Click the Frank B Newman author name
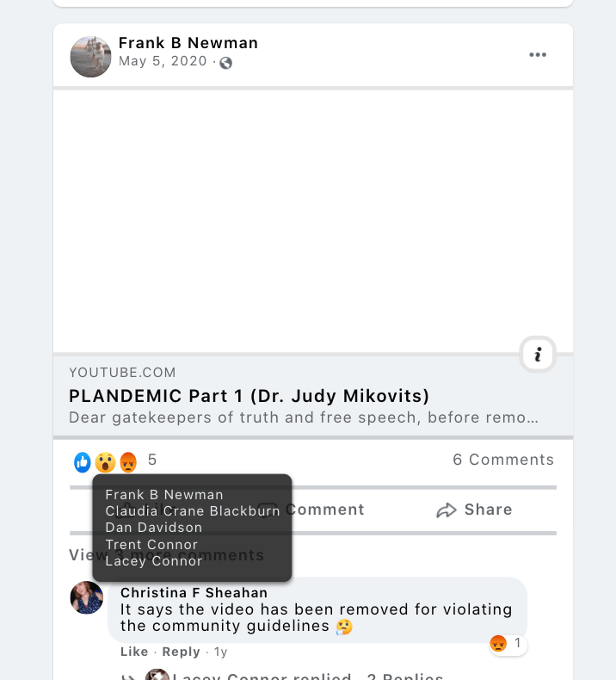616x680 pixels. [188, 43]
